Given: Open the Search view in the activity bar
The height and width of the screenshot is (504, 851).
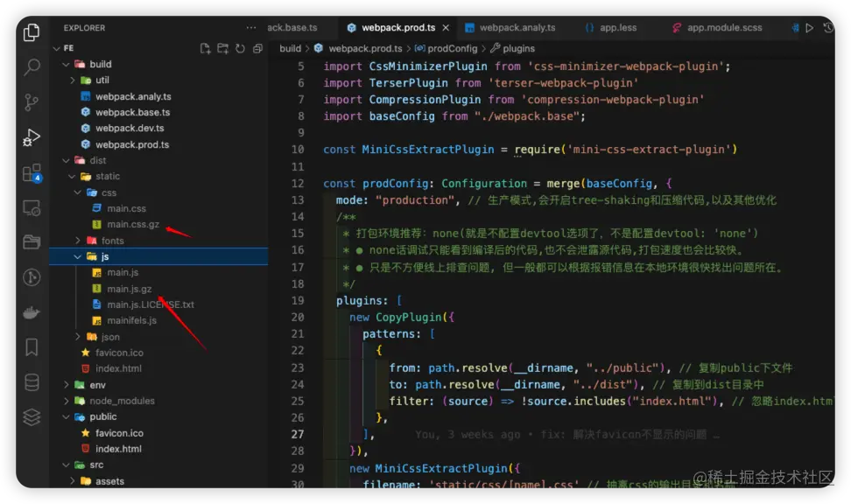Looking at the screenshot, I should 32,67.
